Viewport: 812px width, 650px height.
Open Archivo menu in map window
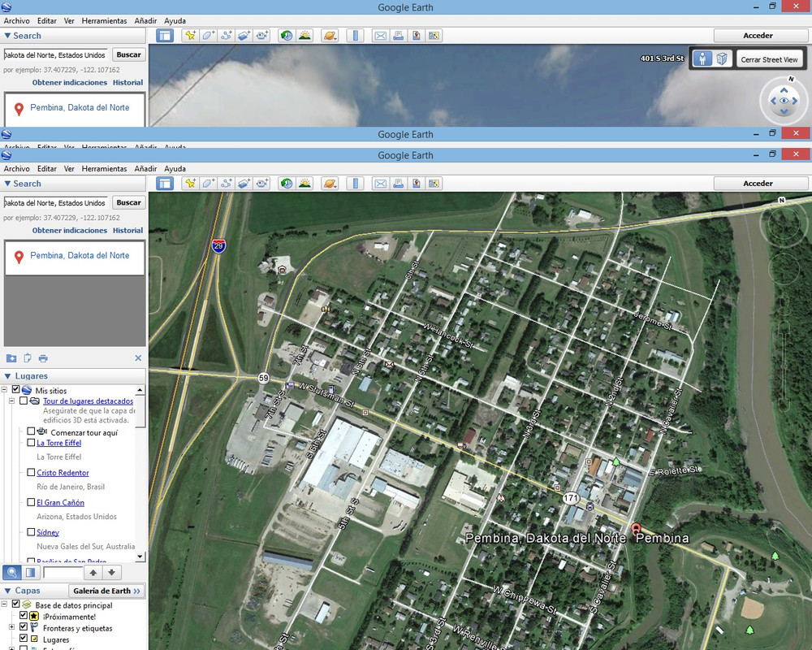(x=16, y=168)
